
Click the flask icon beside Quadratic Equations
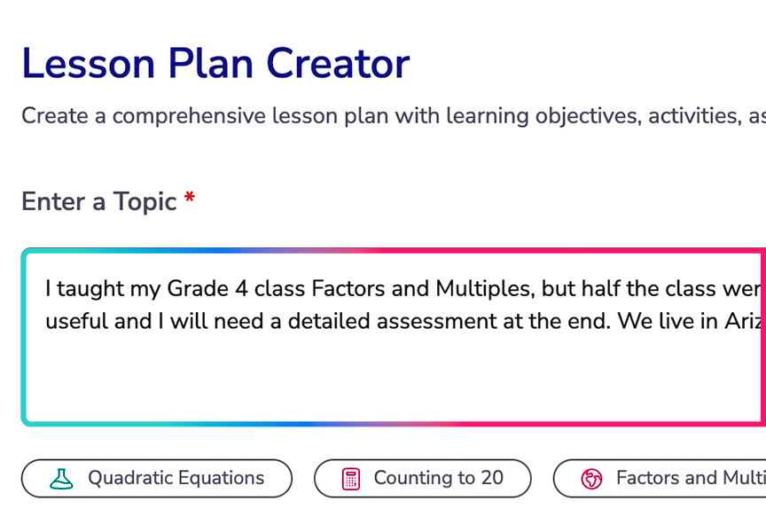coord(61,479)
